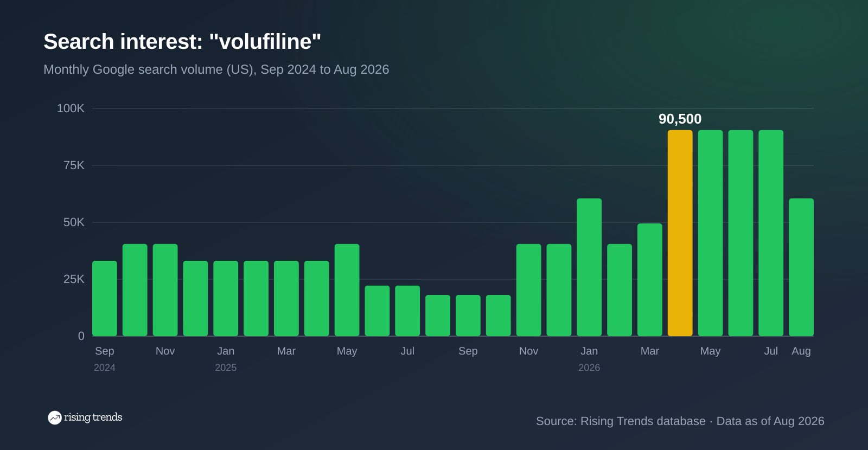Click the '100K' y-axis label

[x=71, y=108]
